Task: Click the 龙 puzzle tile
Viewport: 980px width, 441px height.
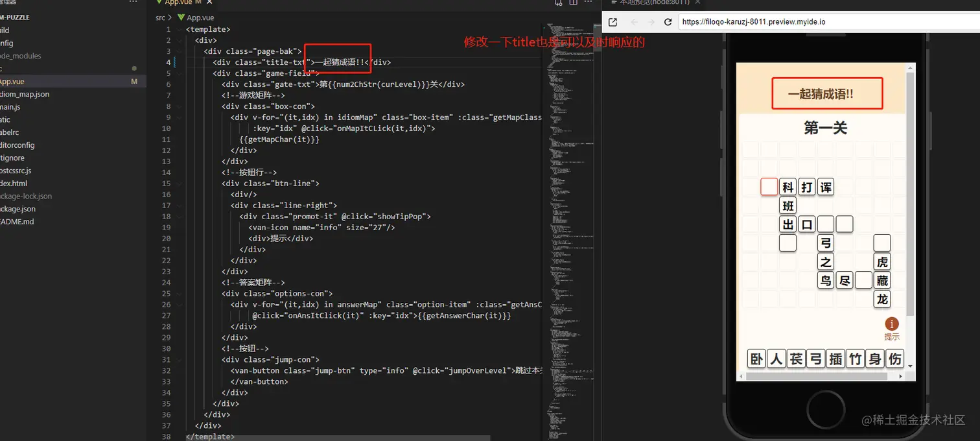Action: [x=881, y=299]
